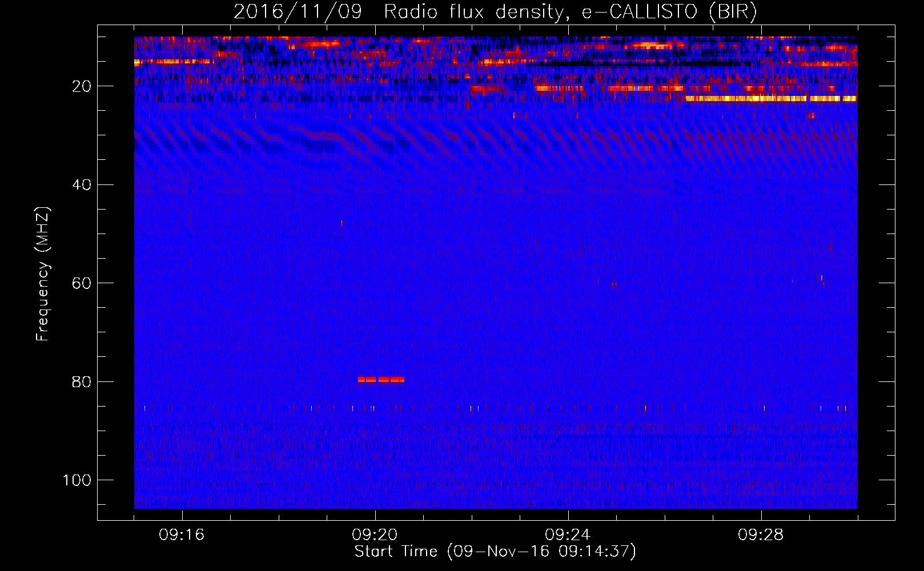Click the 09:16 time tick label

click(182, 535)
